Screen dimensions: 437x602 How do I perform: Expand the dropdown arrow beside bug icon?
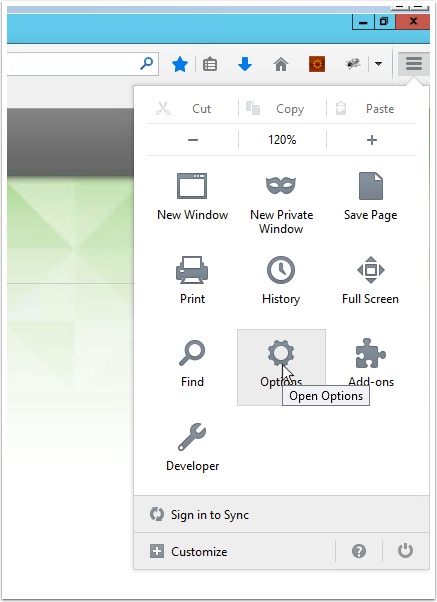click(378, 64)
